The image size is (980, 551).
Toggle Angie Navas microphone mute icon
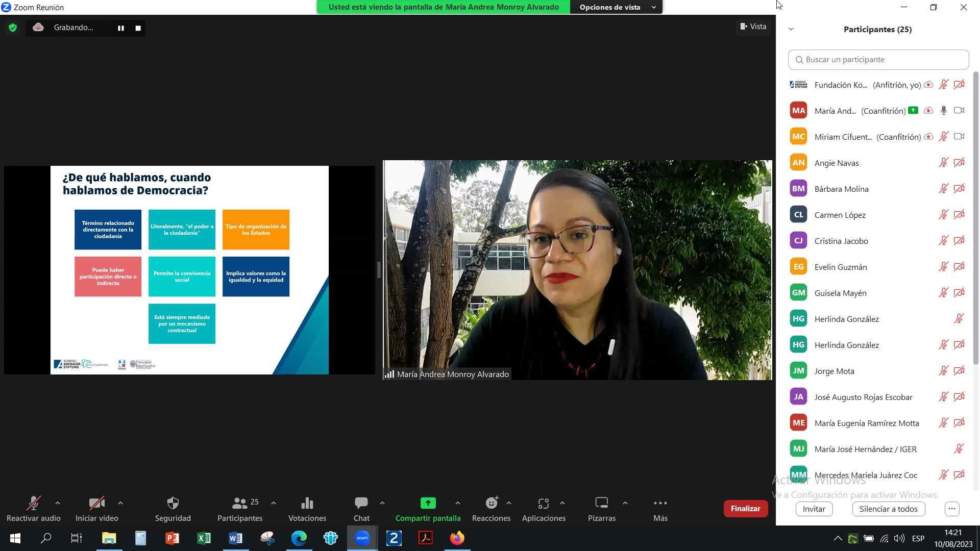(943, 163)
